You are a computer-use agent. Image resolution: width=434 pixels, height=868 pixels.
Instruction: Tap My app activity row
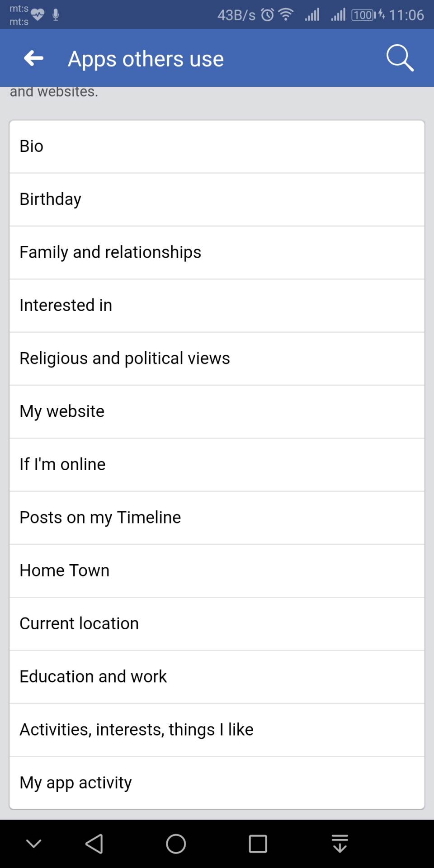point(217,783)
